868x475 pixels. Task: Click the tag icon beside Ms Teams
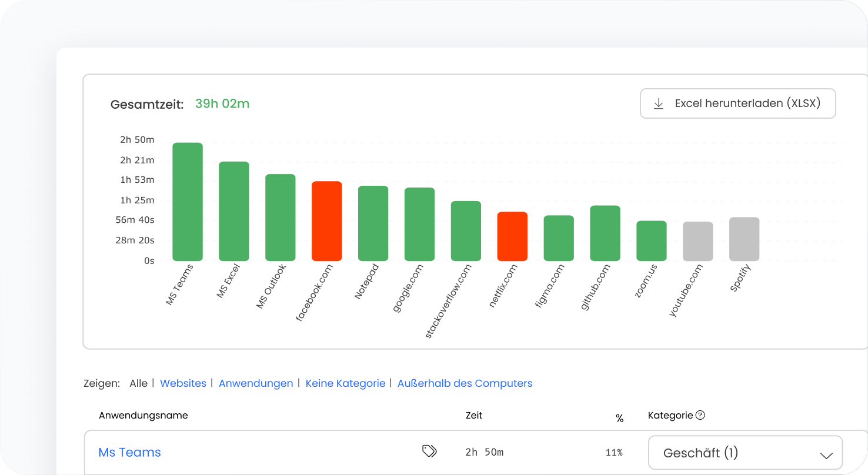(x=429, y=451)
